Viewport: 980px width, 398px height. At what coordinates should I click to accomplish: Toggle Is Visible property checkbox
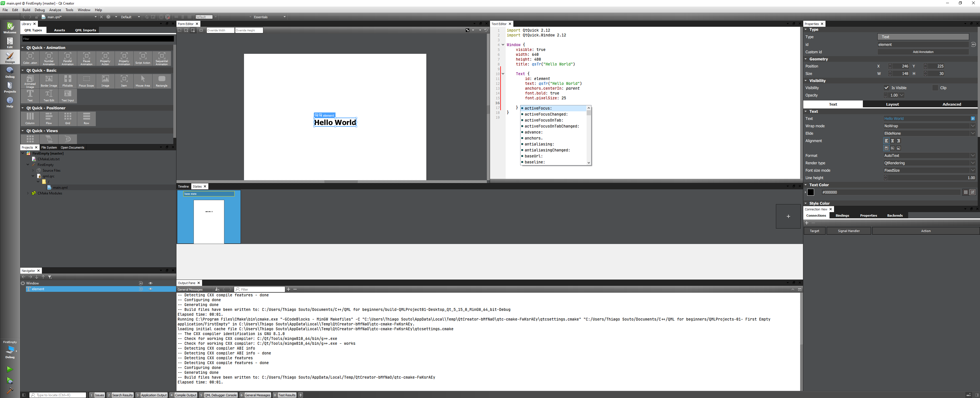coord(886,87)
